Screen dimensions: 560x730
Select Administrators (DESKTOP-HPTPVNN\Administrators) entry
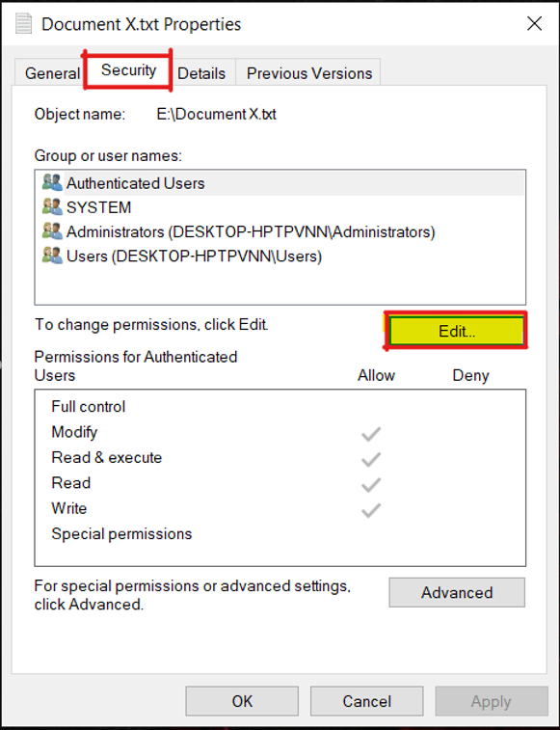point(280,231)
